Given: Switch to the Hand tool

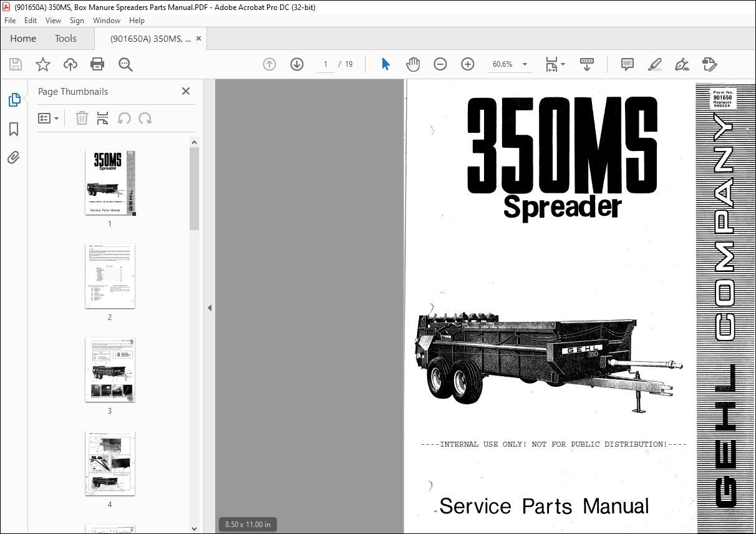Looking at the screenshot, I should pos(413,64).
